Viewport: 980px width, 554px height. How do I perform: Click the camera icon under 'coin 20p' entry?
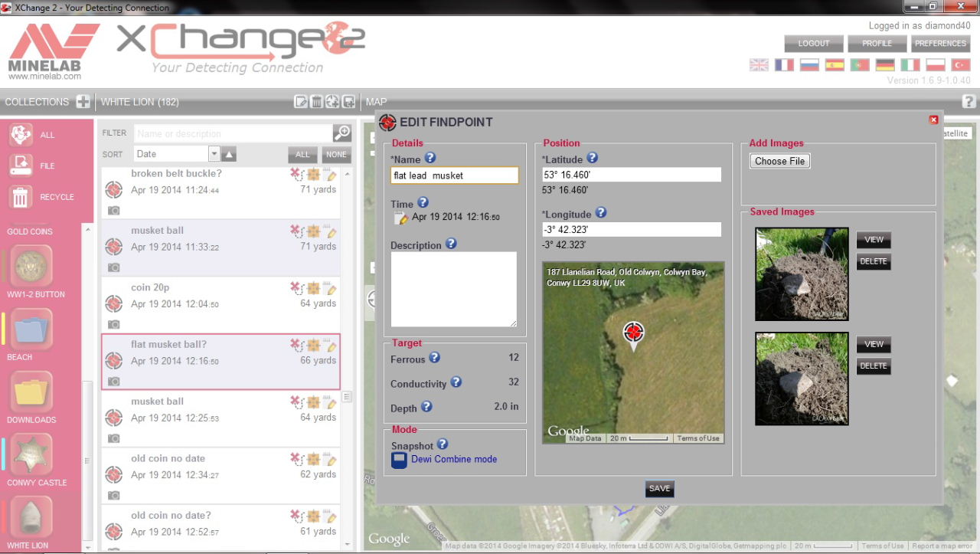(113, 324)
